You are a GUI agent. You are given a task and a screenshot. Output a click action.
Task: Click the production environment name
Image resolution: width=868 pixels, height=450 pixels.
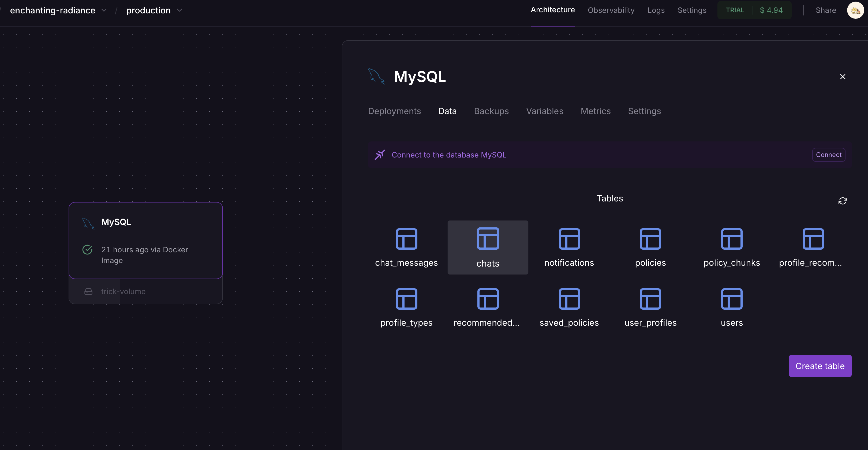pos(148,10)
